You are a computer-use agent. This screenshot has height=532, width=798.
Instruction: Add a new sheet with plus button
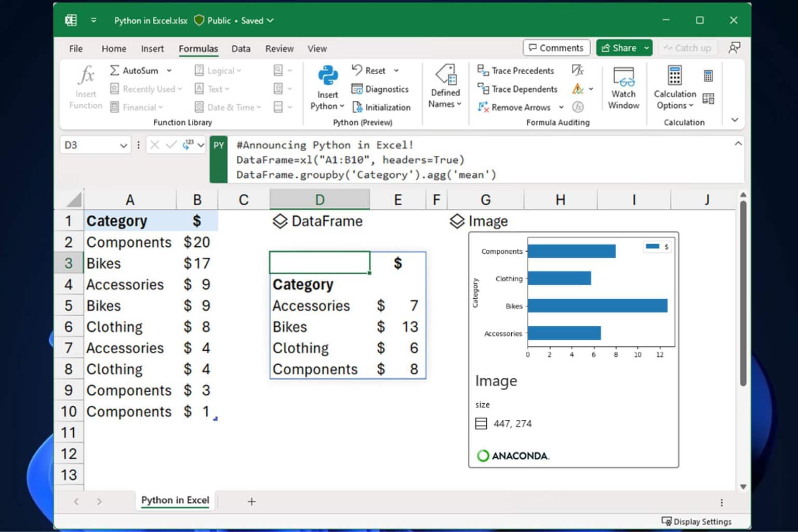[251, 501]
